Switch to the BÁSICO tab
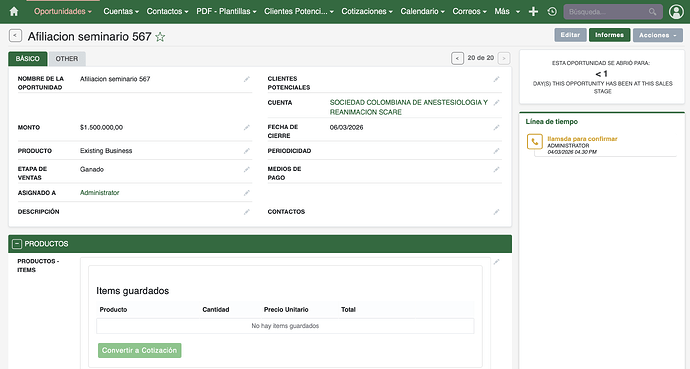 [x=28, y=58]
